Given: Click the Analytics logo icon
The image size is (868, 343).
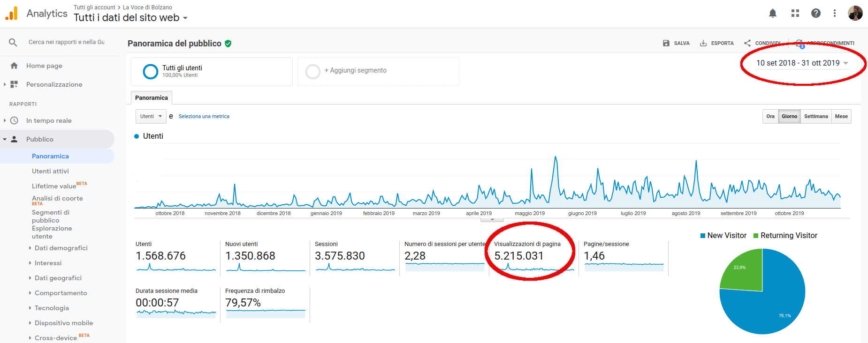Looking at the screenshot, I should pos(12,14).
